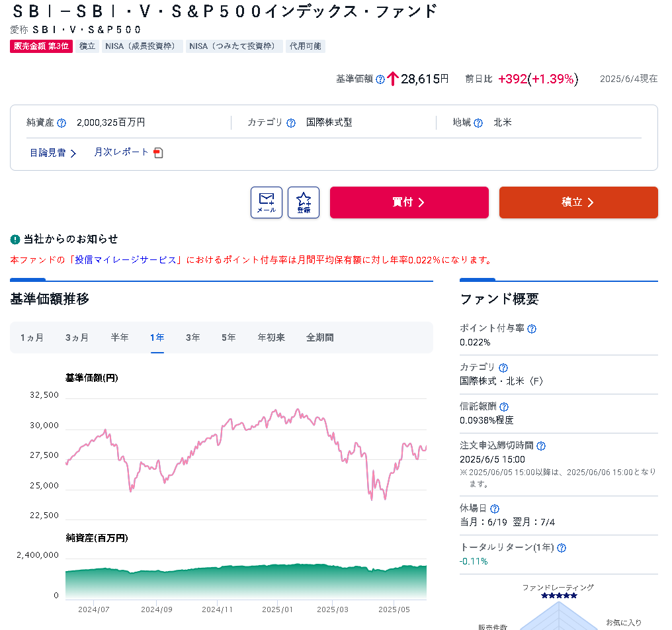Select the 1年 chart period tab

[x=157, y=337]
